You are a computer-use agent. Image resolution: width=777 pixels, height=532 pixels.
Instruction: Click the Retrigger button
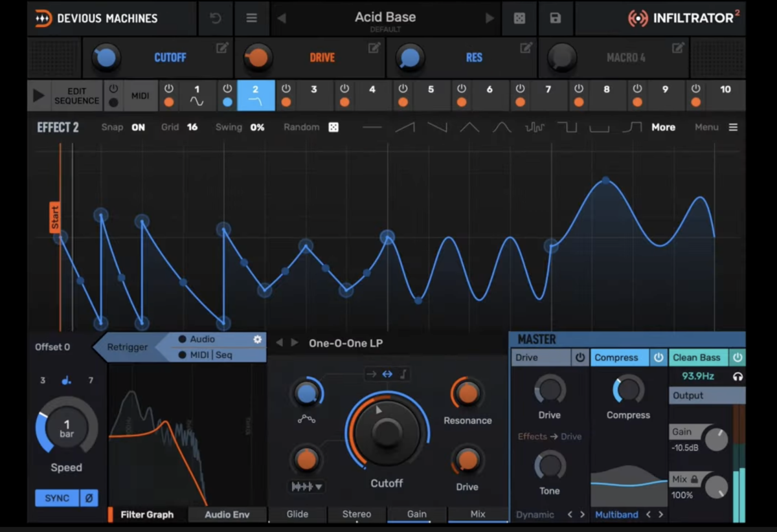point(128,347)
